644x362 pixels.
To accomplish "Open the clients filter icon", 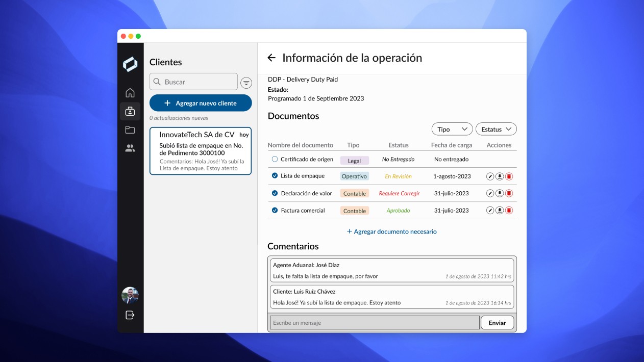I will 246,83.
